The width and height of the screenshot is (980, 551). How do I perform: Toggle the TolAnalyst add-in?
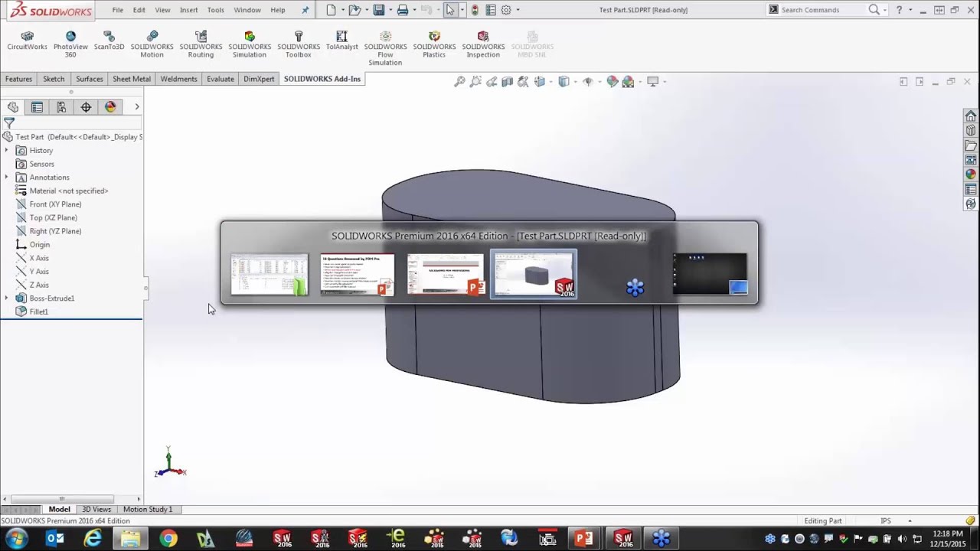(x=341, y=41)
